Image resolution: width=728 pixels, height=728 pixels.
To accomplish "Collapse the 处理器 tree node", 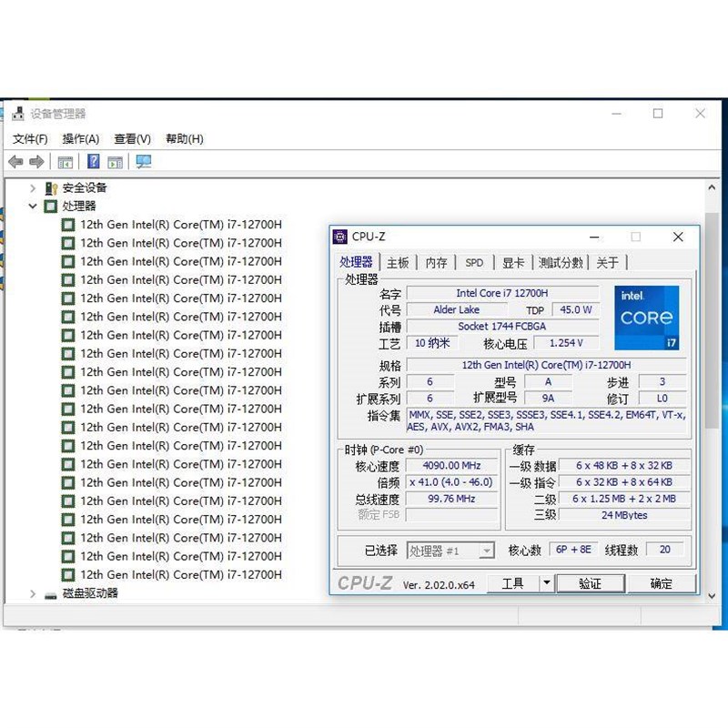I will coord(33,207).
